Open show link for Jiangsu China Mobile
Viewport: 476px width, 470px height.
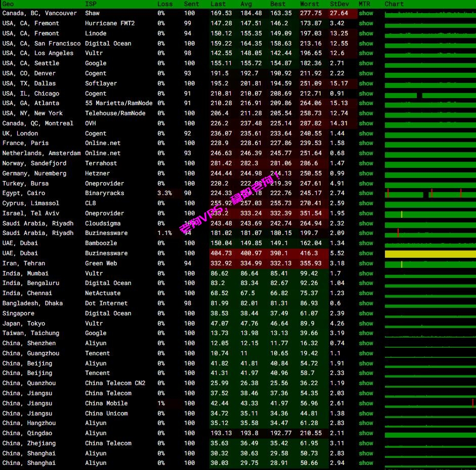pyautogui.click(x=366, y=403)
